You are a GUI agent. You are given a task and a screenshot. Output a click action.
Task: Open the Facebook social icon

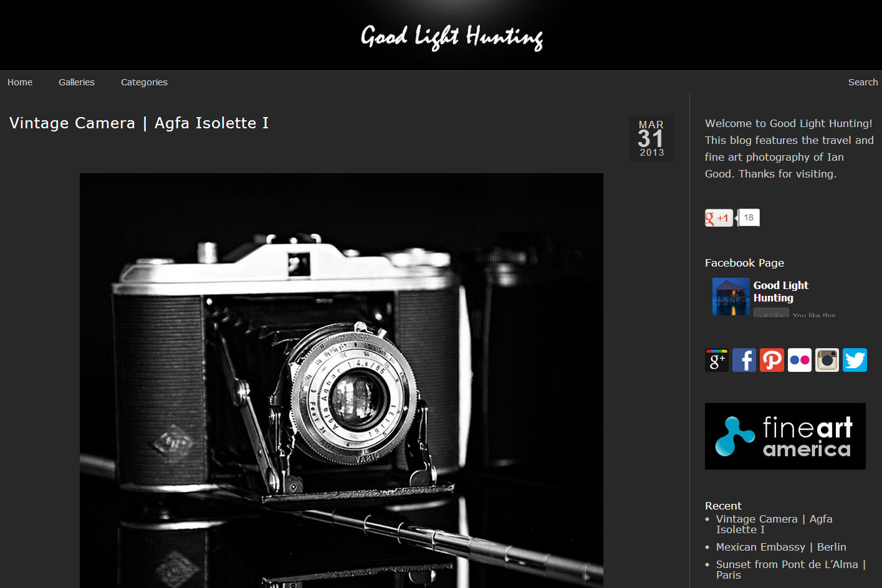744,360
